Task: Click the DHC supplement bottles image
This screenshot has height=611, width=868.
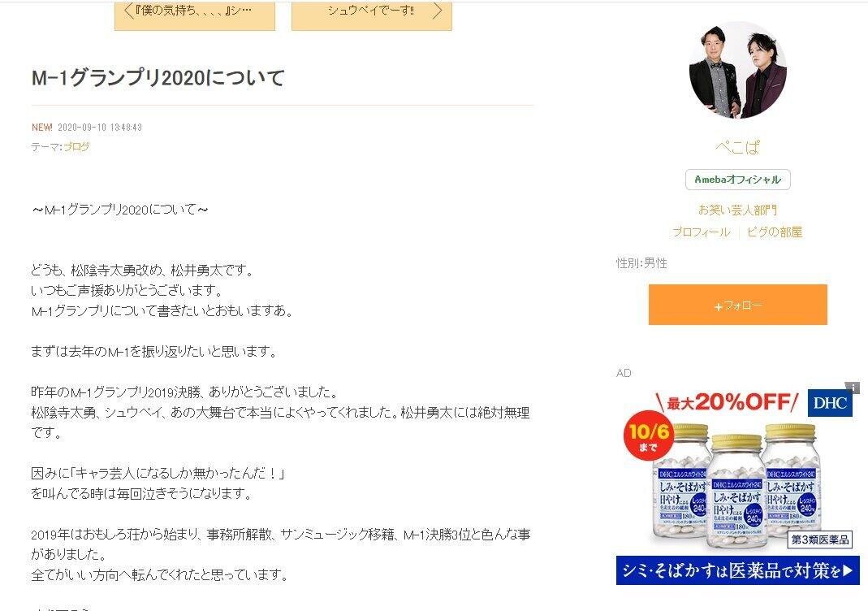Action: 736,487
